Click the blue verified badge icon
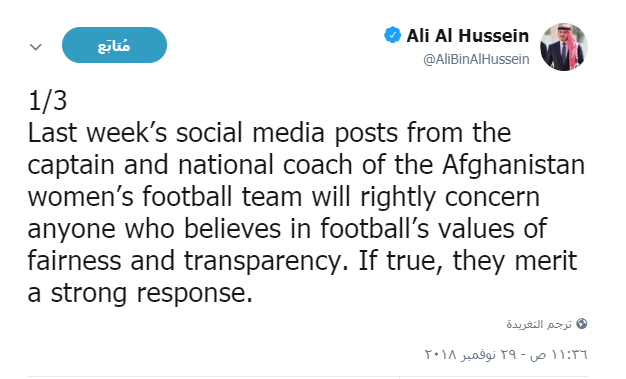Image resolution: width=626 pixels, height=379 pixels. click(392, 35)
